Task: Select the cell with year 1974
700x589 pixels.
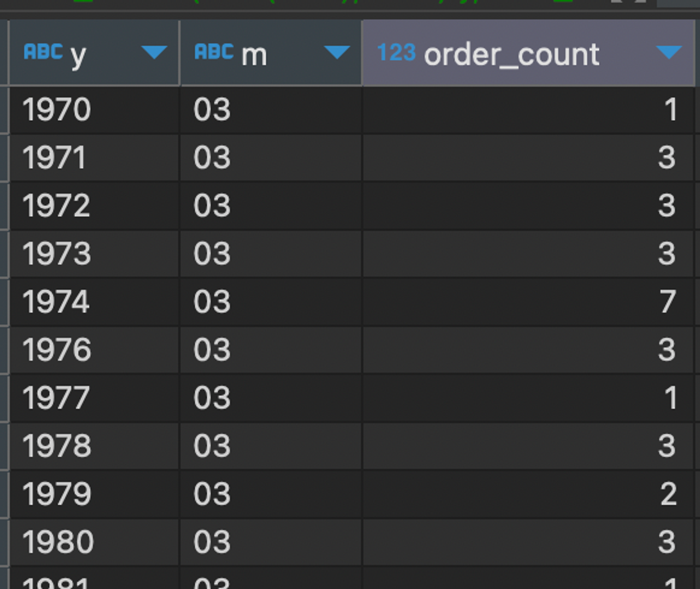Action: tap(95, 302)
